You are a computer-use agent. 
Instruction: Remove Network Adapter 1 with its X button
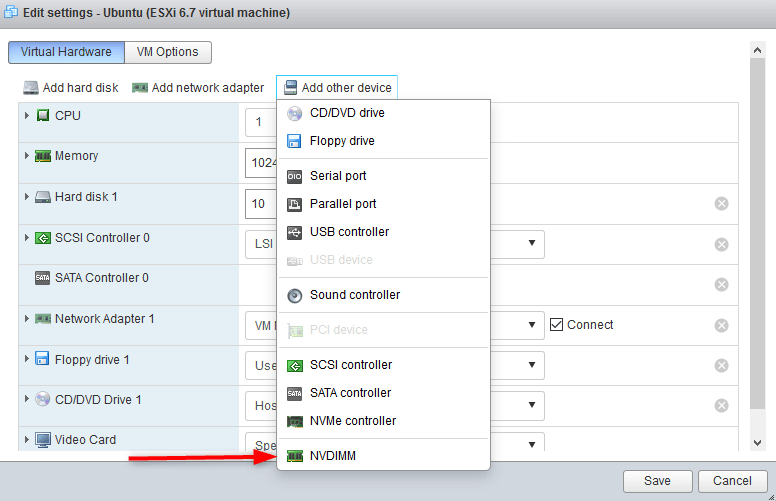(x=722, y=325)
